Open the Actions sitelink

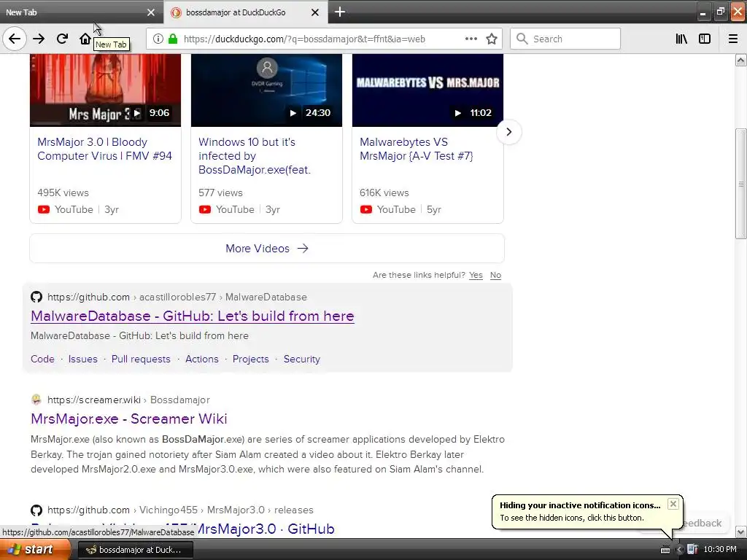pyautogui.click(x=202, y=359)
